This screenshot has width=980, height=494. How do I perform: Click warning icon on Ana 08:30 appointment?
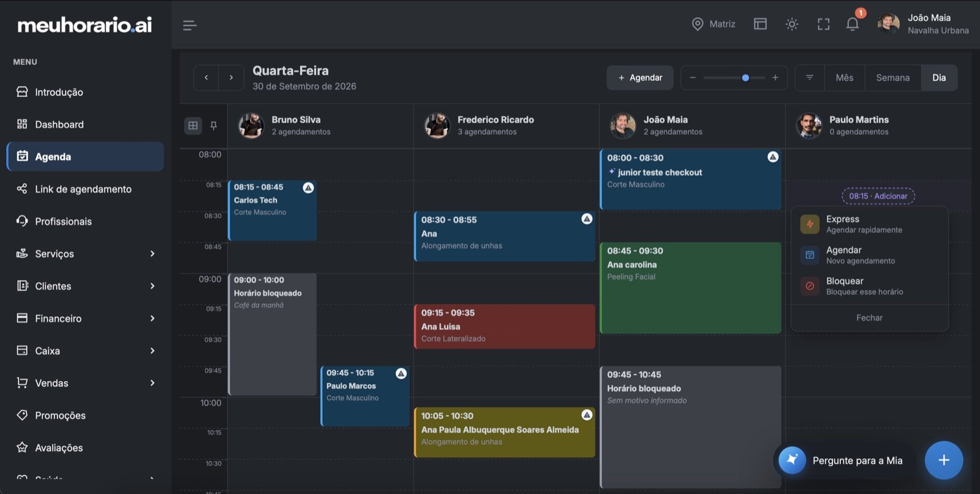[587, 219]
